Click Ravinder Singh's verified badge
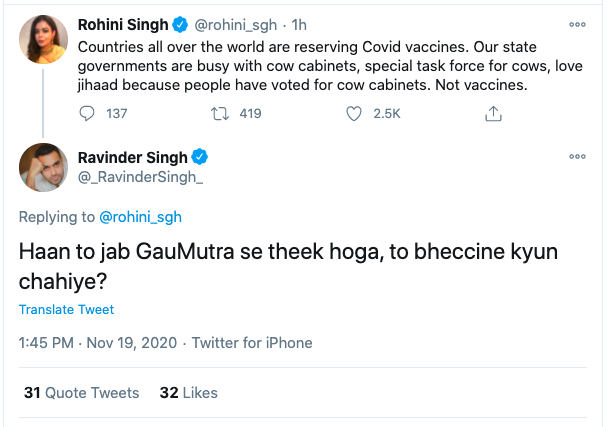This screenshot has width=610, height=427. click(200, 156)
